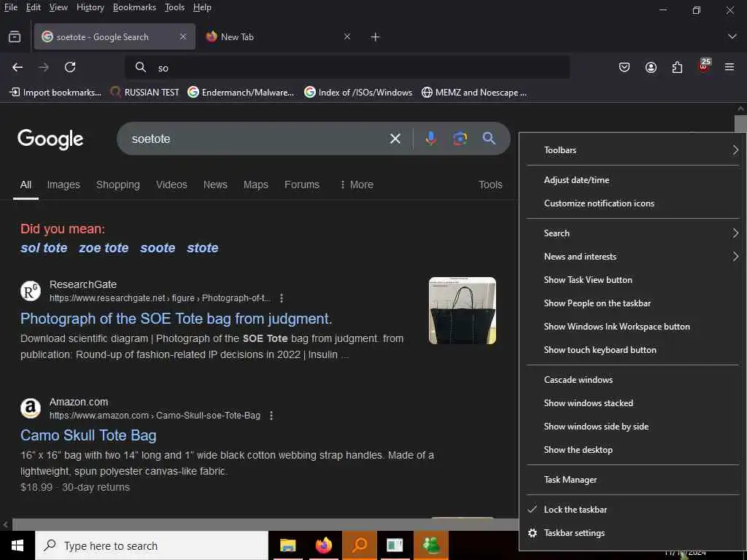This screenshot has width=747, height=560.
Task: Click the 'zoe tote' suggestion link
Action: point(104,248)
